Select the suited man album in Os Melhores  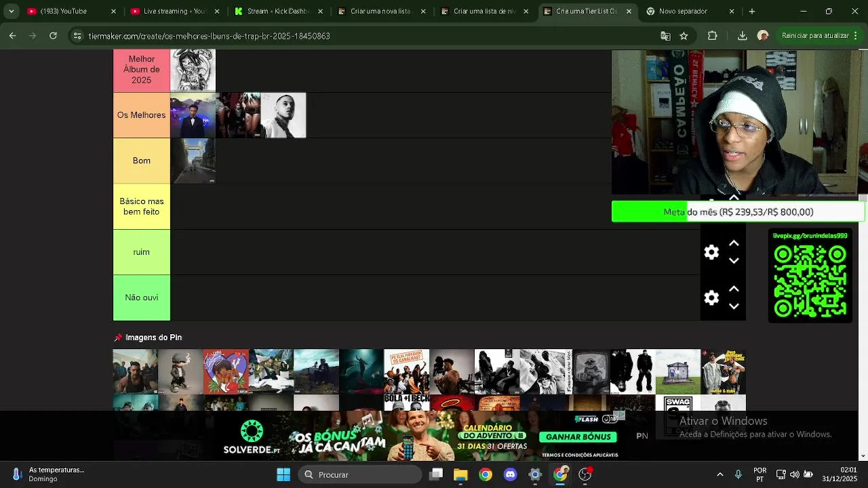(x=193, y=115)
